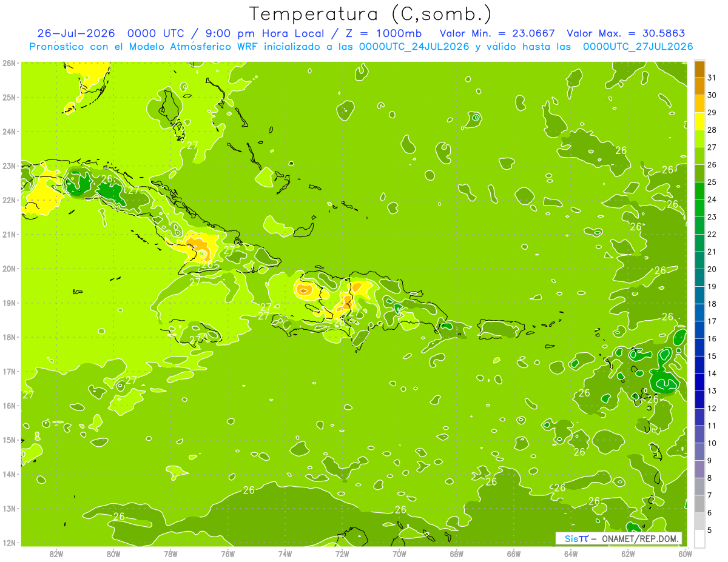Click the "29" color scale label
728x562 pixels.
[712, 113]
